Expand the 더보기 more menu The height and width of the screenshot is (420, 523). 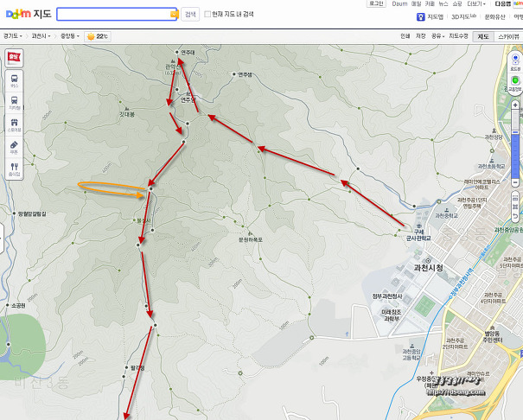pyautogui.click(x=475, y=3)
